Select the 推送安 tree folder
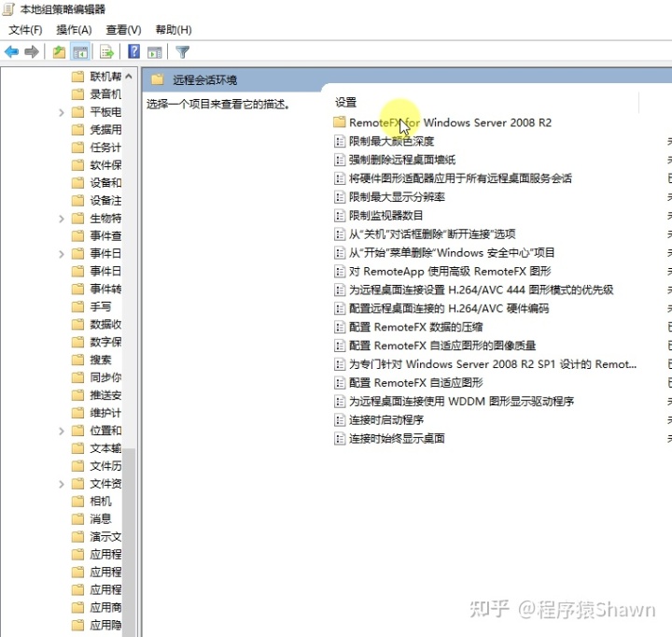 [96, 395]
